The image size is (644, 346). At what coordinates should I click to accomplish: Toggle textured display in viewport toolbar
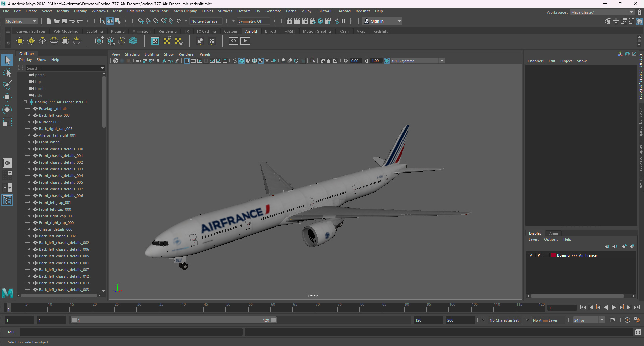(x=261, y=61)
